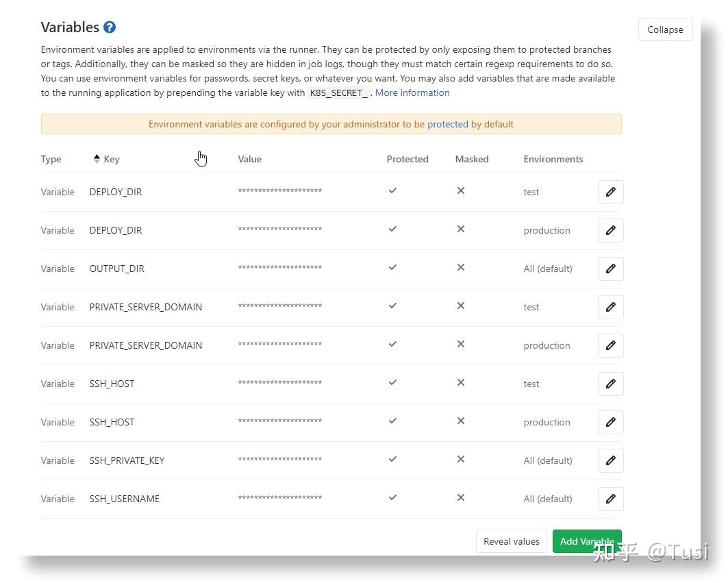Click the SSH_USERNAME key name
728x583 pixels.
(x=124, y=499)
